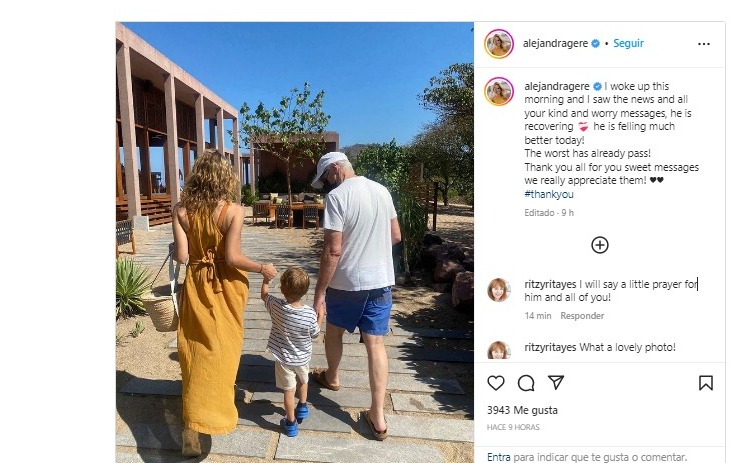
Task: Load more comments with the plus circle
Action: point(600,245)
